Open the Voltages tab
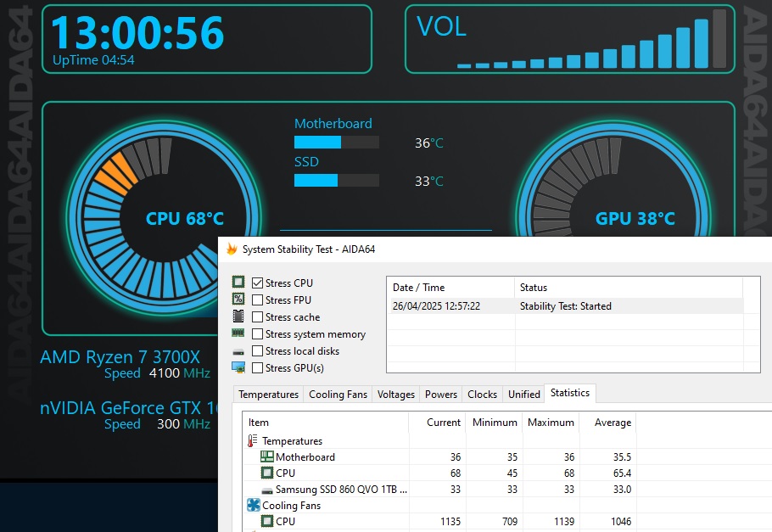Image resolution: width=772 pixels, height=532 pixels. (x=396, y=394)
